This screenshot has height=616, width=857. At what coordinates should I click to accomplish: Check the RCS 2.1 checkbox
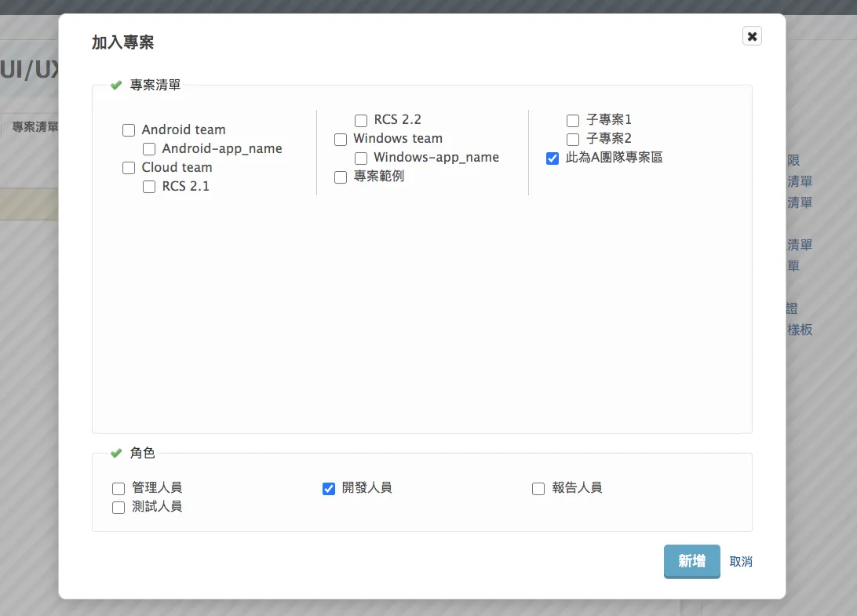[148, 187]
